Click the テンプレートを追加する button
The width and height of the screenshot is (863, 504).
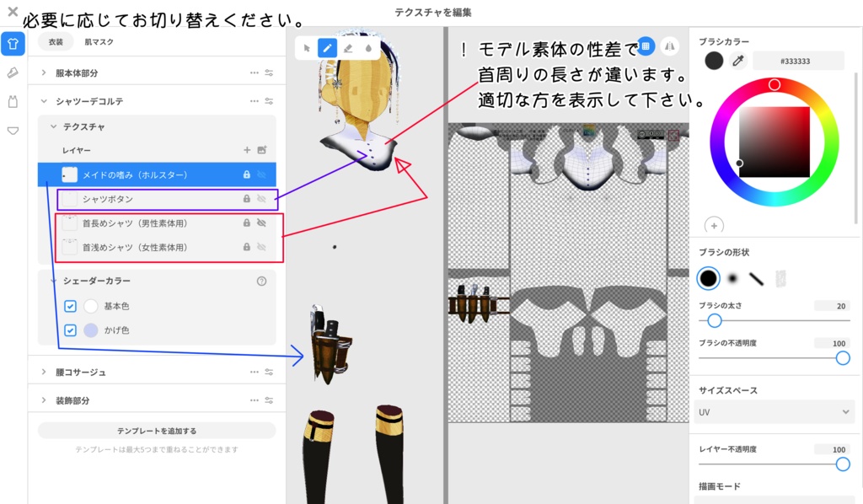coord(157,430)
